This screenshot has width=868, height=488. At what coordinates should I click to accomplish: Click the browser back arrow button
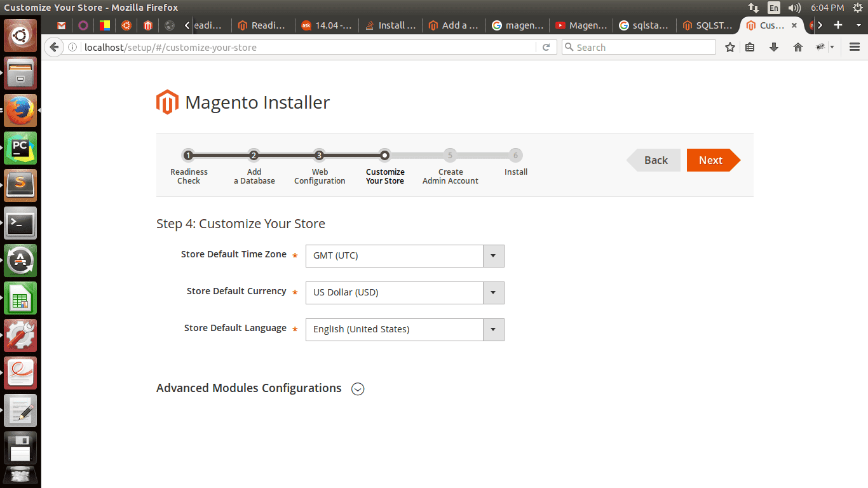pyautogui.click(x=54, y=47)
